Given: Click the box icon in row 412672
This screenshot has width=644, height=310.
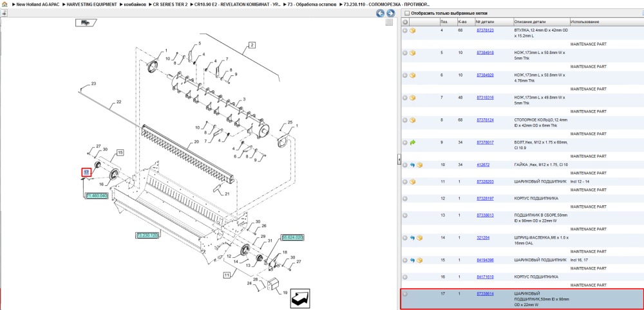Looking at the screenshot, I should 419,165.
